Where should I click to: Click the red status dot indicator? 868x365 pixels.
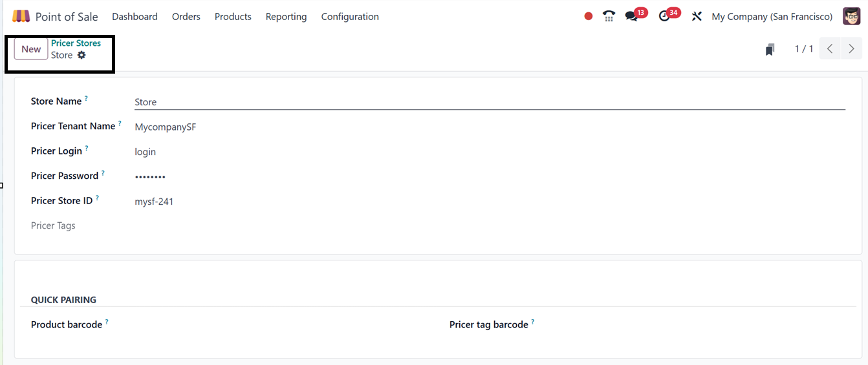(588, 16)
